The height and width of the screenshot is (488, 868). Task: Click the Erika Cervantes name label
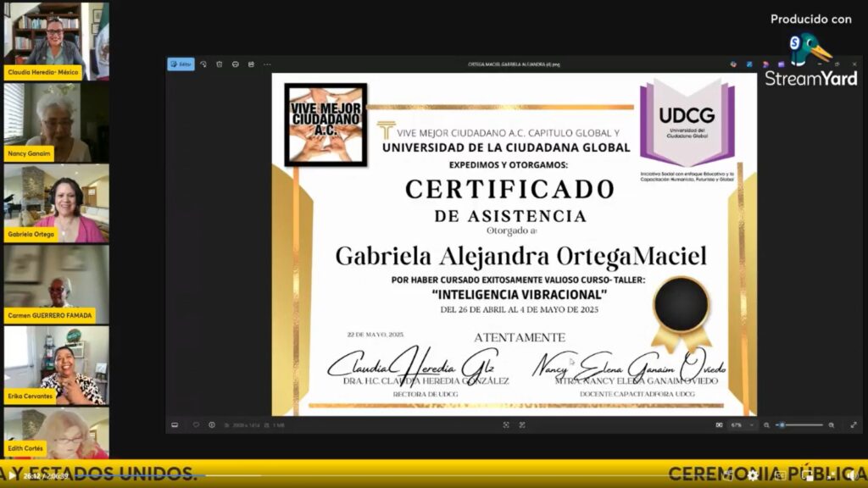[x=30, y=396]
